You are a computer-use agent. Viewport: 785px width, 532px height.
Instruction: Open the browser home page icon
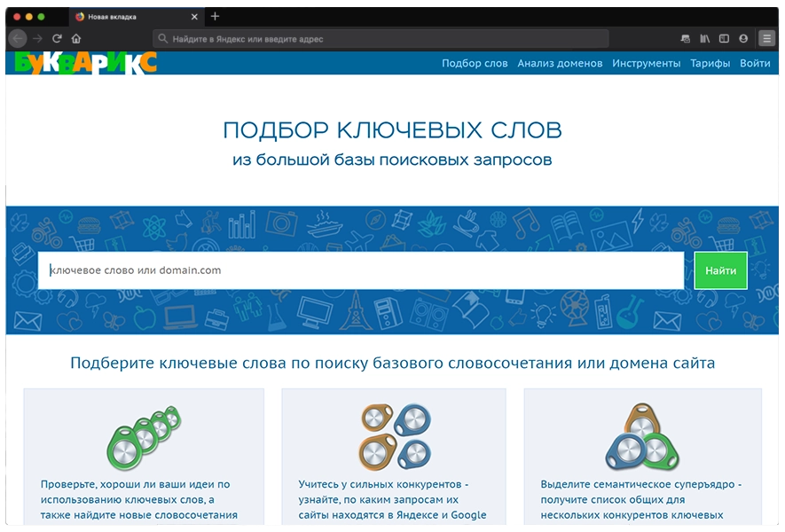coord(76,38)
